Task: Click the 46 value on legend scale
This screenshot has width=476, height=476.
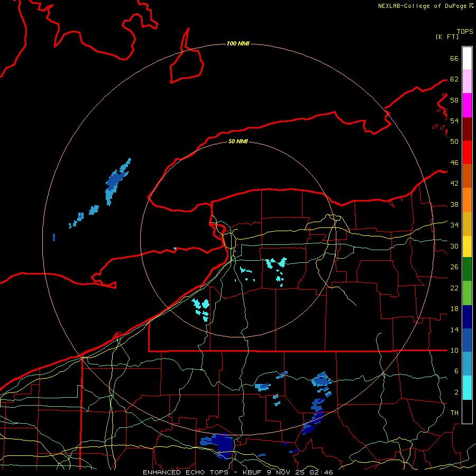Action: pyautogui.click(x=454, y=163)
